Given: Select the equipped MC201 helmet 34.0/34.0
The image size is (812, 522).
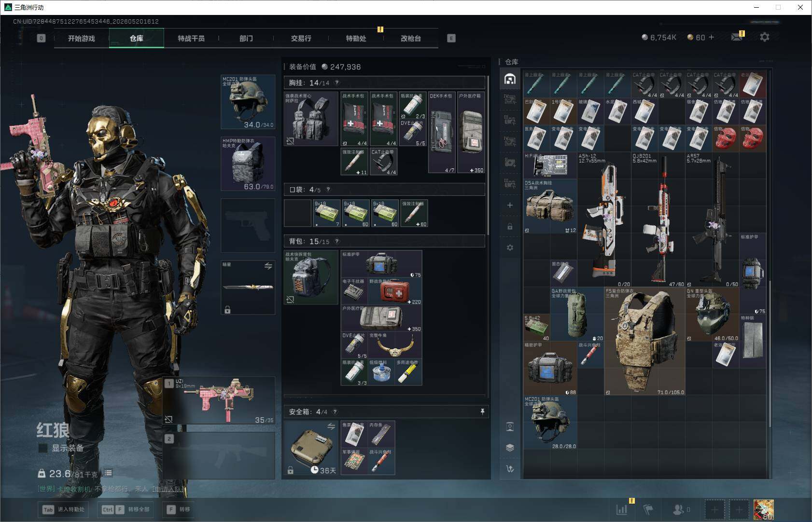Looking at the screenshot, I should pos(248,102).
